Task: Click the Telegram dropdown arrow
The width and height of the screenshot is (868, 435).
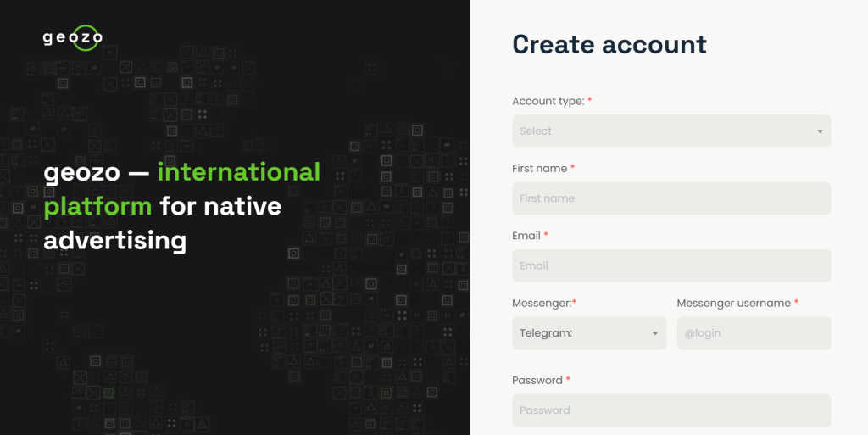Action: click(655, 334)
